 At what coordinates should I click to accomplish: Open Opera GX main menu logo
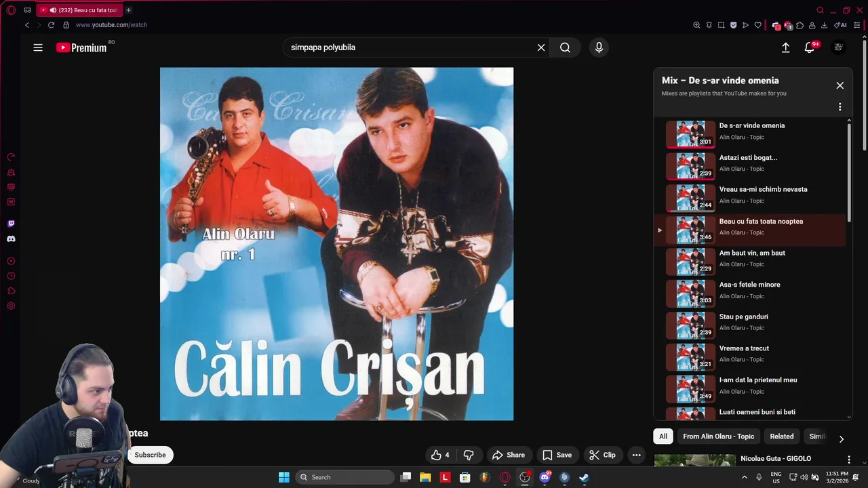coord(11,10)
